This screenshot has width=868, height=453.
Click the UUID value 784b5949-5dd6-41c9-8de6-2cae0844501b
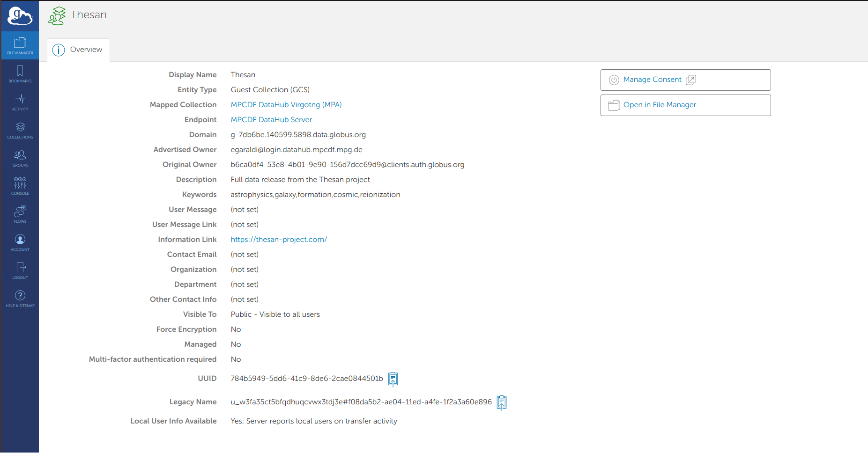(307, 379)
